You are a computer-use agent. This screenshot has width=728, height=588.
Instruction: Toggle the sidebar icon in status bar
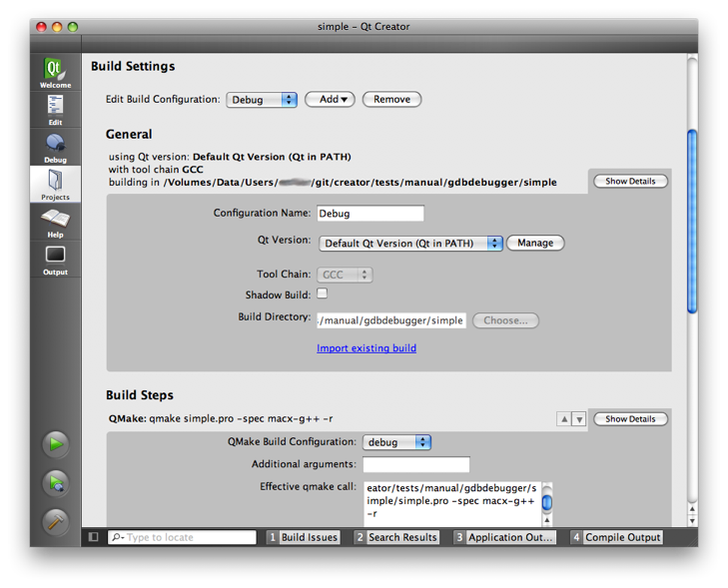click(x=93, y=537)
